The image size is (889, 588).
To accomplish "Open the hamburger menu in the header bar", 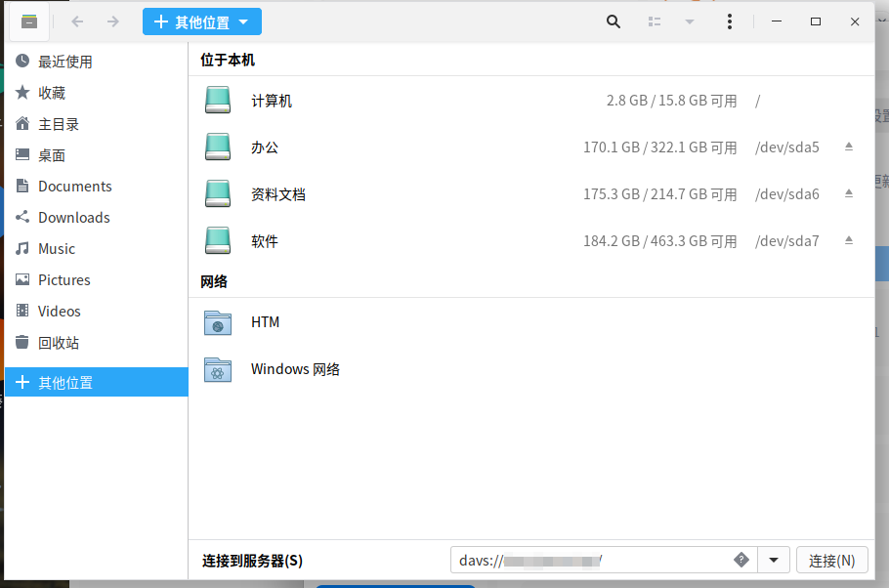I will click(x=730, y=21).
